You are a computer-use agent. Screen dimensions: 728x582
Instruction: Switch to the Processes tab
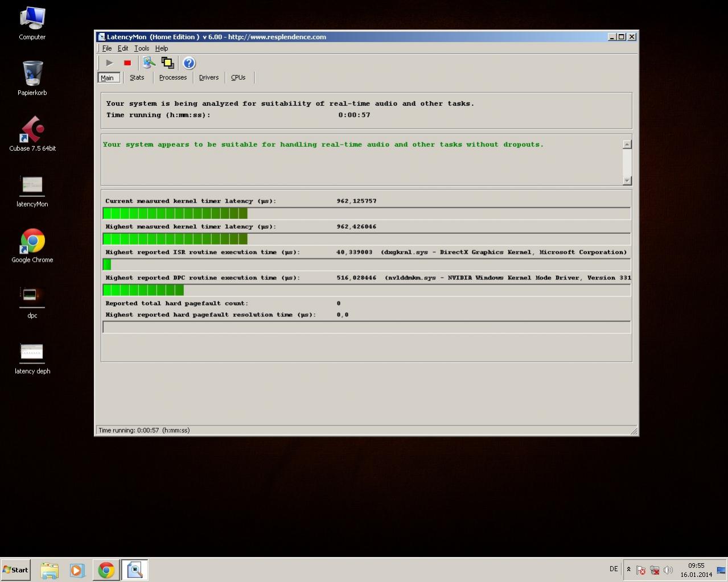tap(173, 77)
